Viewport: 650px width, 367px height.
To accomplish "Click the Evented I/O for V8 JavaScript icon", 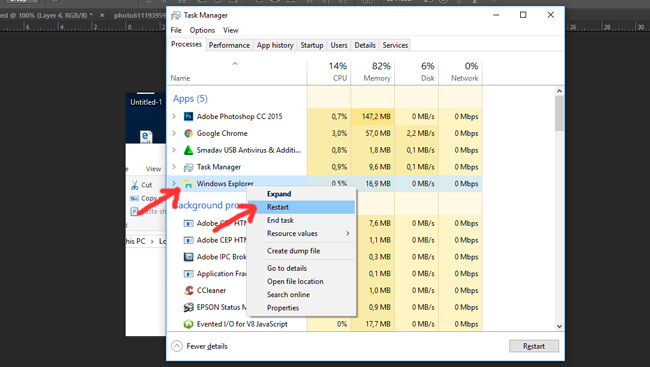I will 189,324.
